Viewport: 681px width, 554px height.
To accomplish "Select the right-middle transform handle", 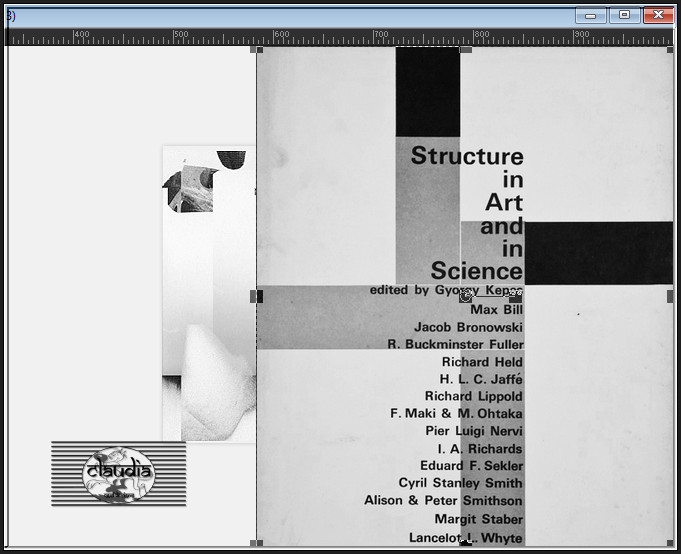I will [x=670, y=297].
